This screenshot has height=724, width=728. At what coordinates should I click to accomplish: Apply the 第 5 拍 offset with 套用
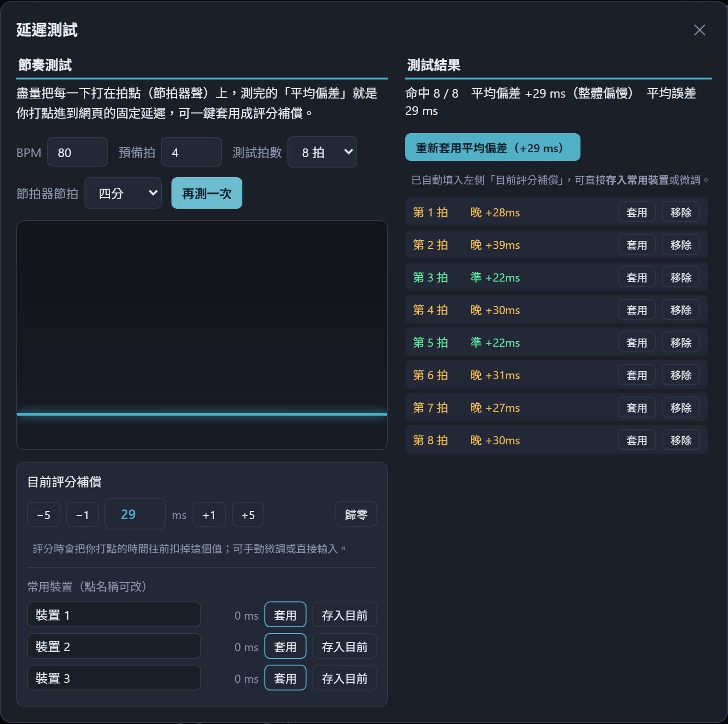637,342
